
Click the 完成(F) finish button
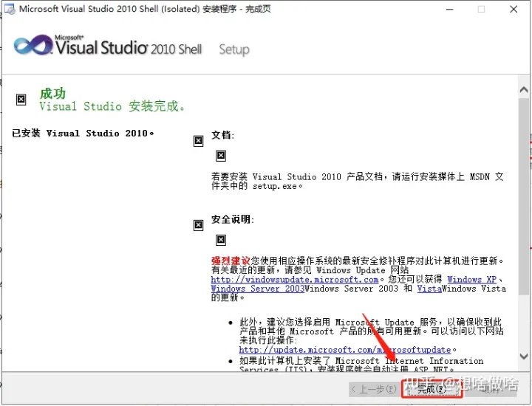coord(432,389)
